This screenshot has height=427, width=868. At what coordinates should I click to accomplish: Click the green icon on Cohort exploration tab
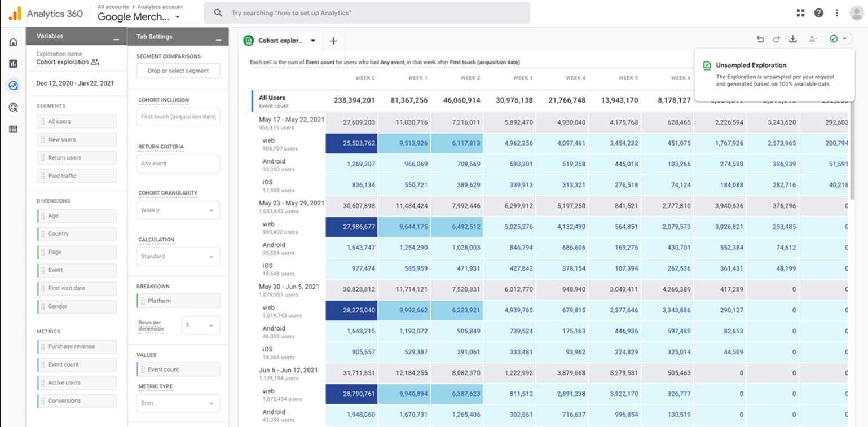coord(248,41)
